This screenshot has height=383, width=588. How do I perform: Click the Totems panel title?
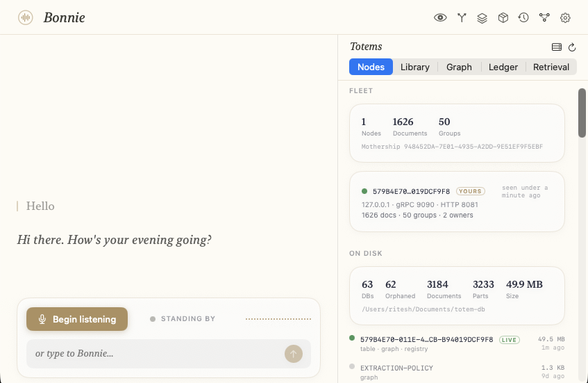pyautogui.click(x=366, y=47)
